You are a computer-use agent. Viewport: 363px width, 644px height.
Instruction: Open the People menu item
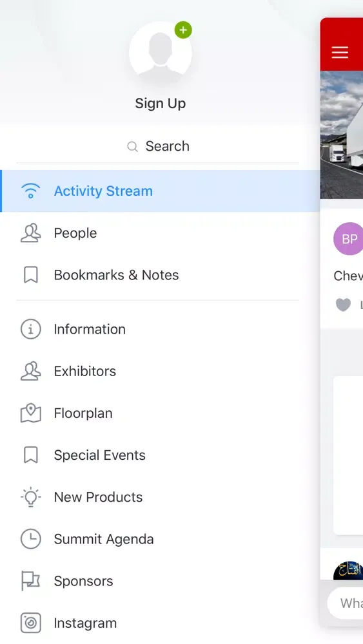tap(160, 233)
